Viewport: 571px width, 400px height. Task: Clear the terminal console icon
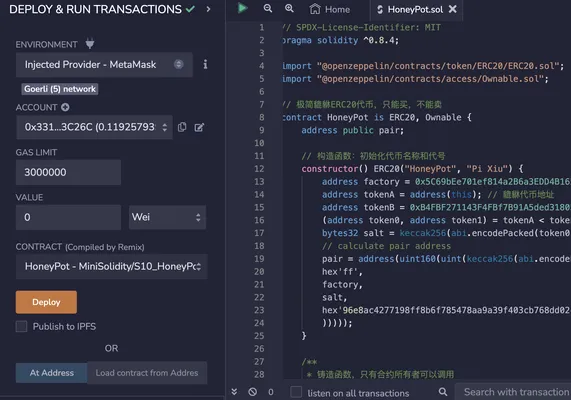pos(252,392)
